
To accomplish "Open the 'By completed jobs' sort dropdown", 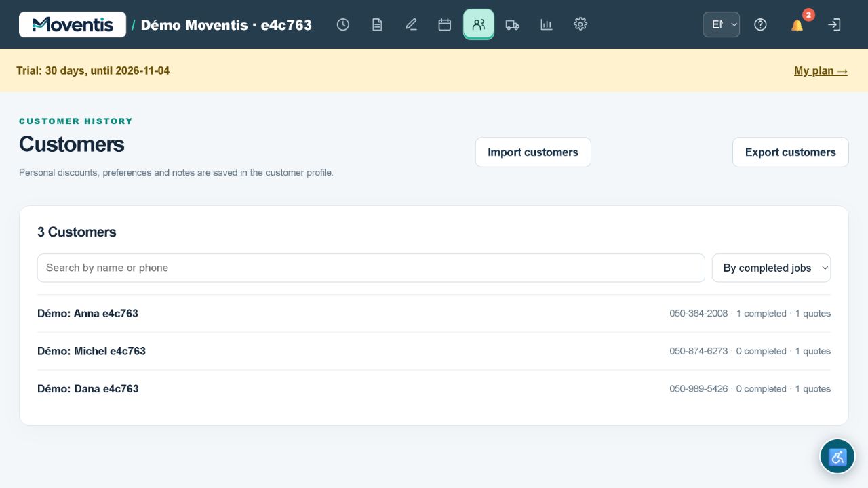I will [771, 268].
